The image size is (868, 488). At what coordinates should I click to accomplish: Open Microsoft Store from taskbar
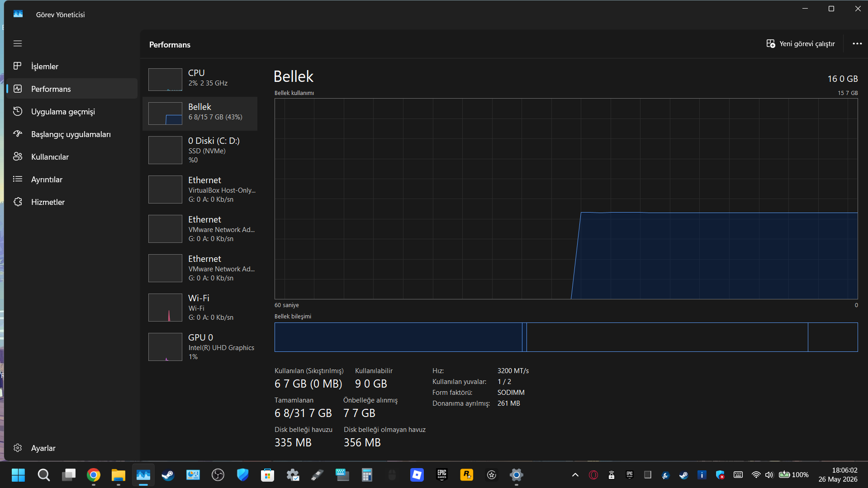pyautogui.click(x=267, y=475)
